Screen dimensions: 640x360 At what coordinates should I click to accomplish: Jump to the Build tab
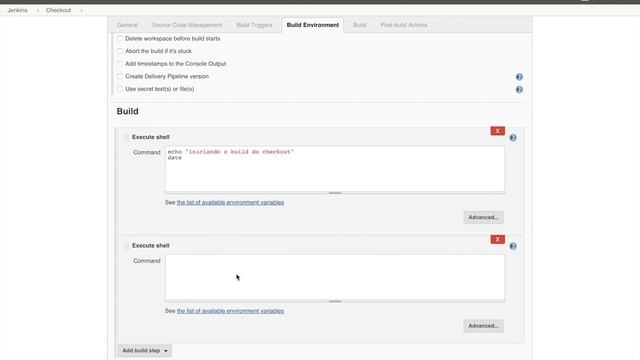point(360,25)
